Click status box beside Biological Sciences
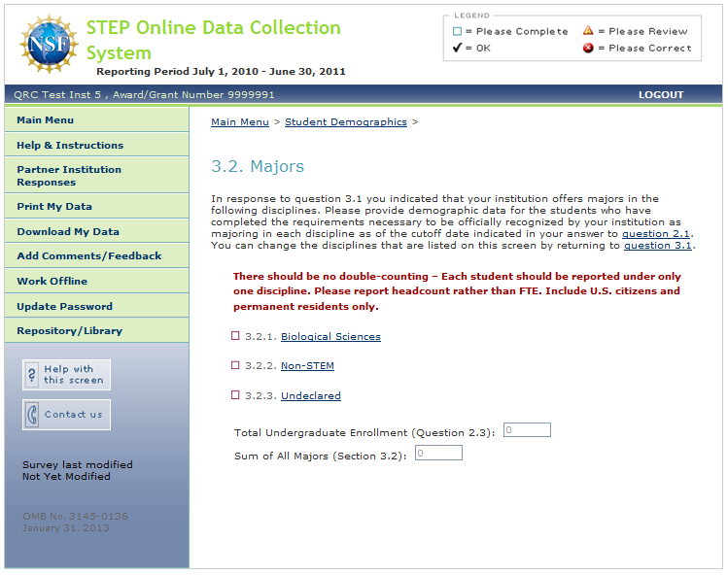 (235, 336)
